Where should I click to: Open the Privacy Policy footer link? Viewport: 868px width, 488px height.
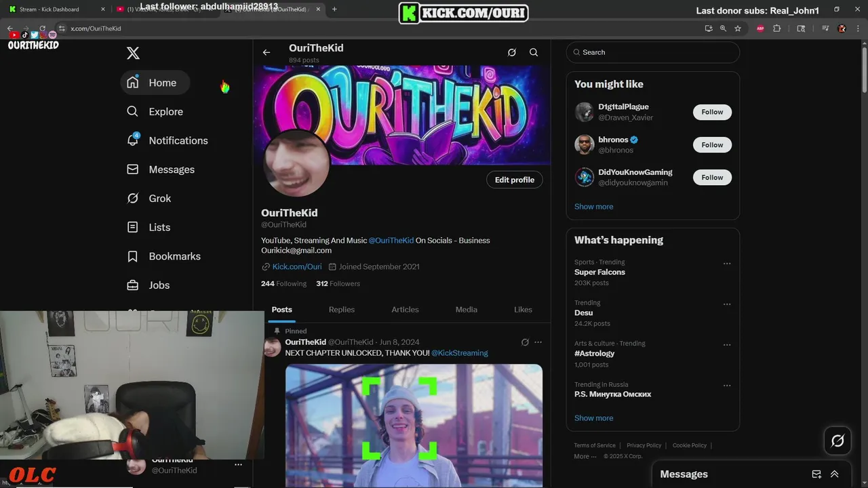(x=644, y=445)
